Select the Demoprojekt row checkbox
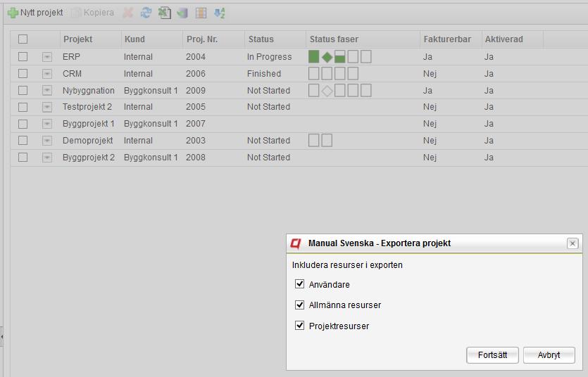The image size is (588, 377). (x=23, y=141)
